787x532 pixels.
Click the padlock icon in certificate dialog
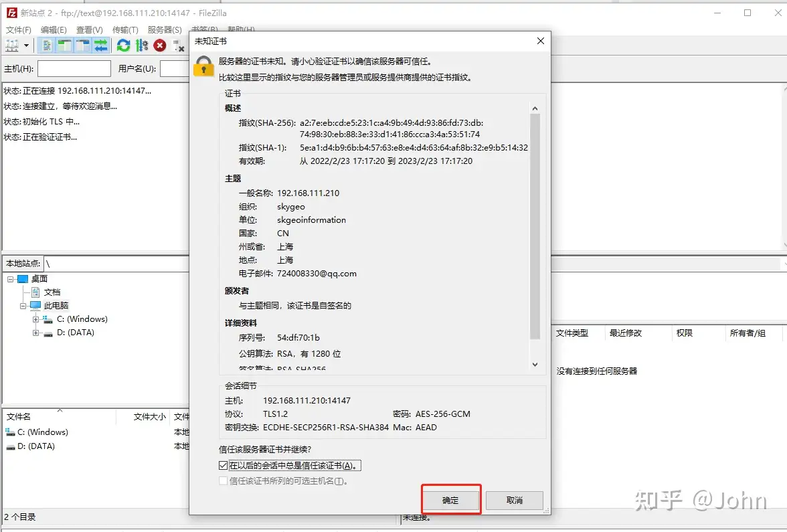point(203,66)
